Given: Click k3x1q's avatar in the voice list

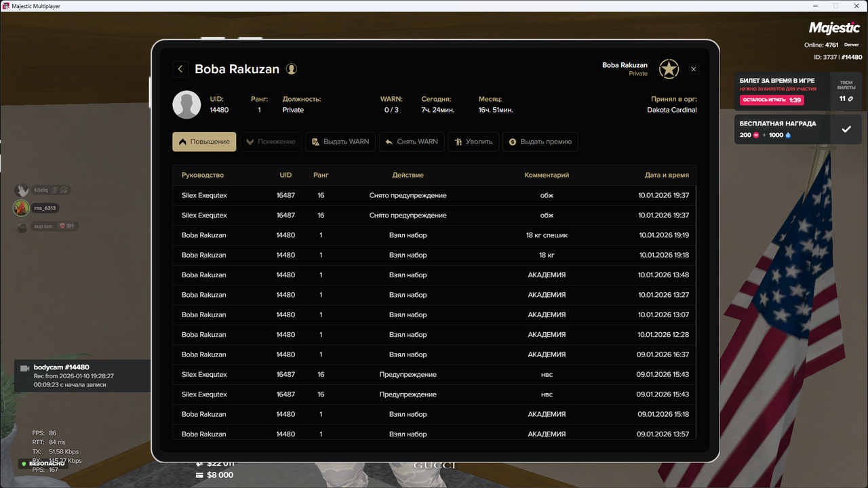Looking at the screenshot, I should (23, 190).
